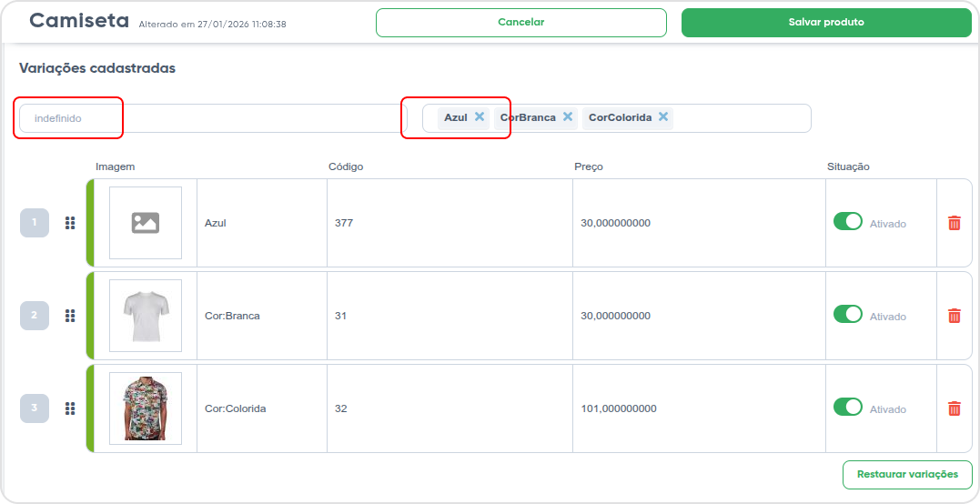The image size is (980, 504).
Task: Delete the Azul variation with trash icon
Action: [x=955, y=223]
